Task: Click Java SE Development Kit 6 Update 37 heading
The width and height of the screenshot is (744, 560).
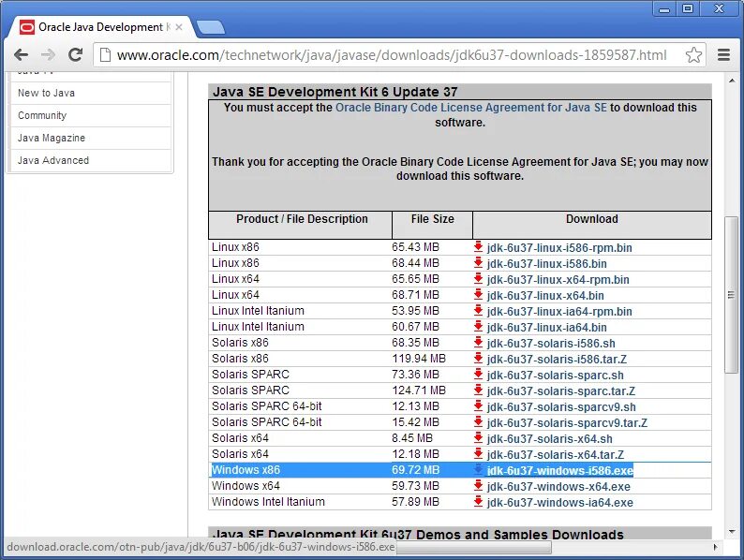Action: (x=335, y=92)
